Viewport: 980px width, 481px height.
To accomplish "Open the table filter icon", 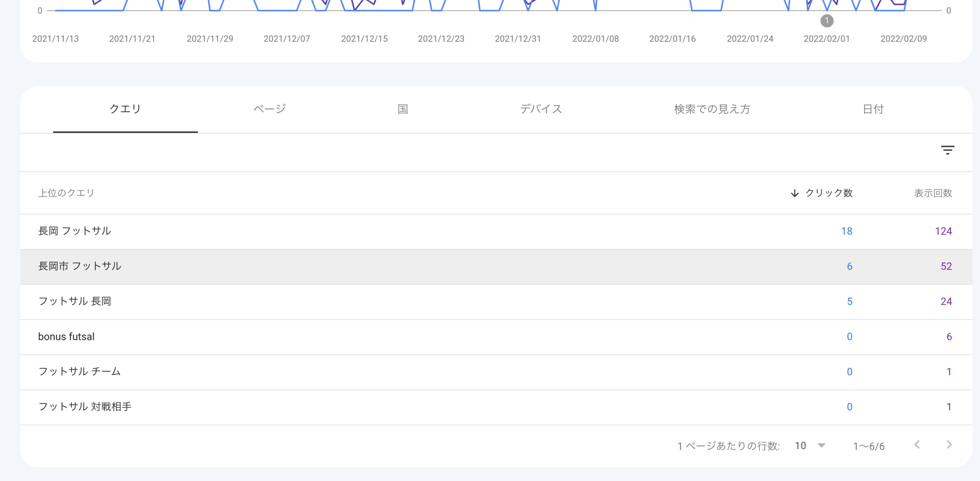I will (948, 150).
